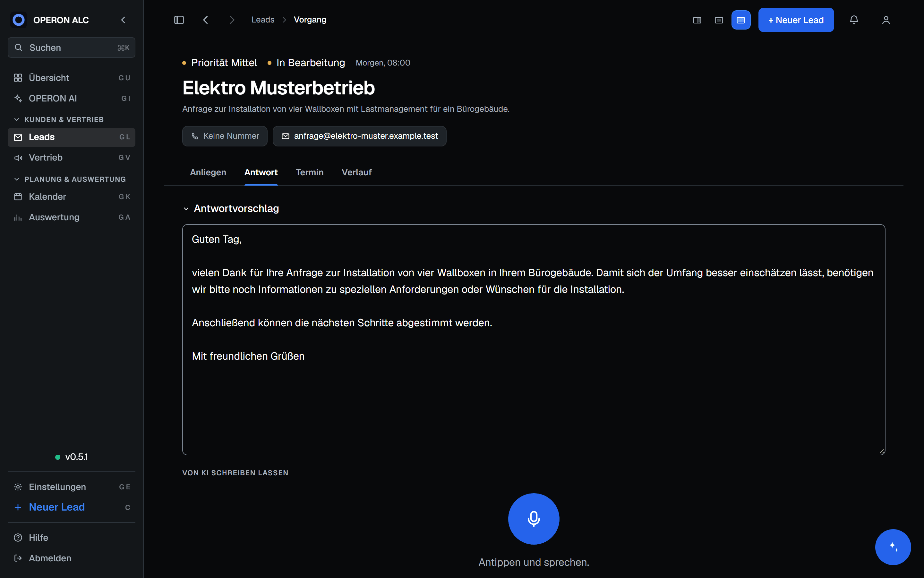The width and height of the screenshot is (924, 578).
Task: Click the phone chip Keine Nummer
Action: [x=225, y=136]
